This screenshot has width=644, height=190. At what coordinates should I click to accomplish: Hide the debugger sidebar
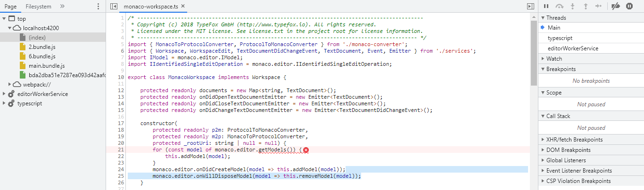point(530,7)
